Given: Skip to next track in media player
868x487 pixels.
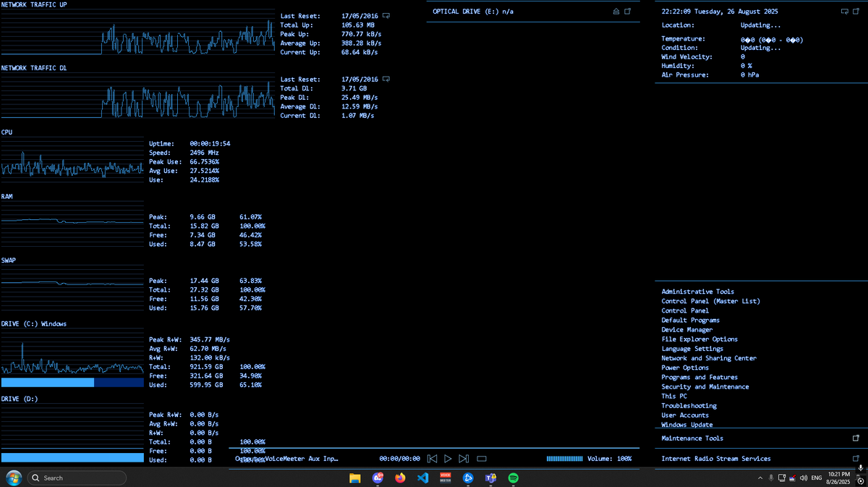Looking at the screenshot, I should [x=464, y=459].
